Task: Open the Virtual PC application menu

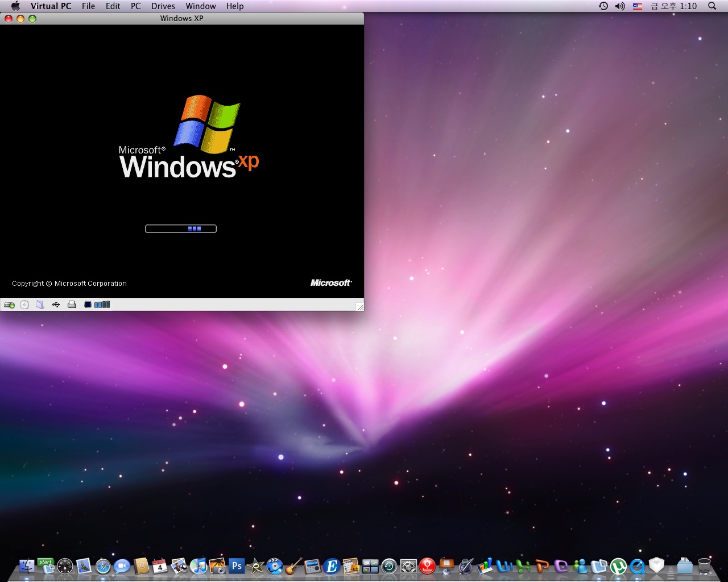Action: click(x=51, y=6)
